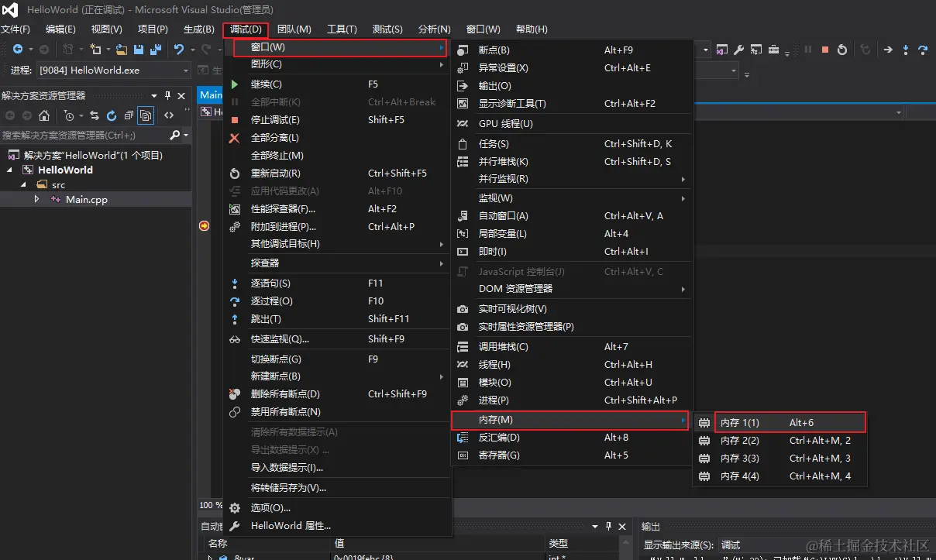Click the Home icon in Solution Explorer

click(44, 115)
